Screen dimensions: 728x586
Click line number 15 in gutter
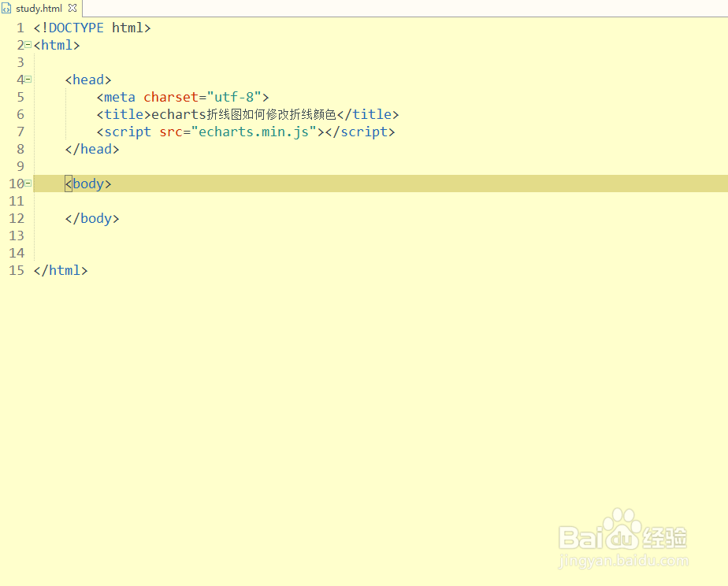pos(17,270)
